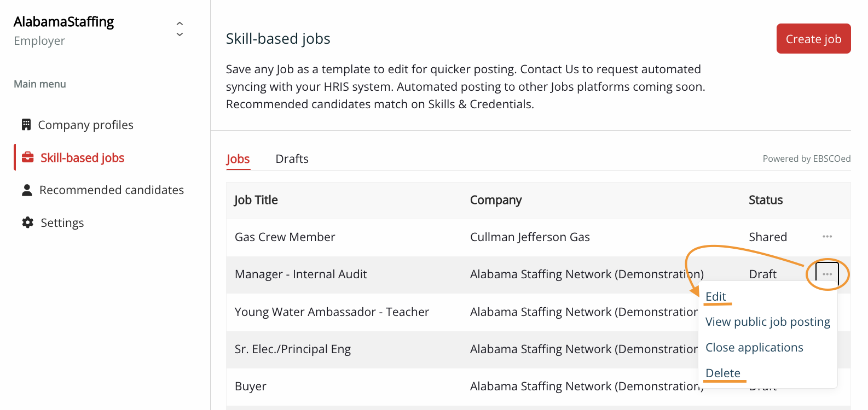
Task: Switch to the Drafts tab
Action: [x=292, y=159]
